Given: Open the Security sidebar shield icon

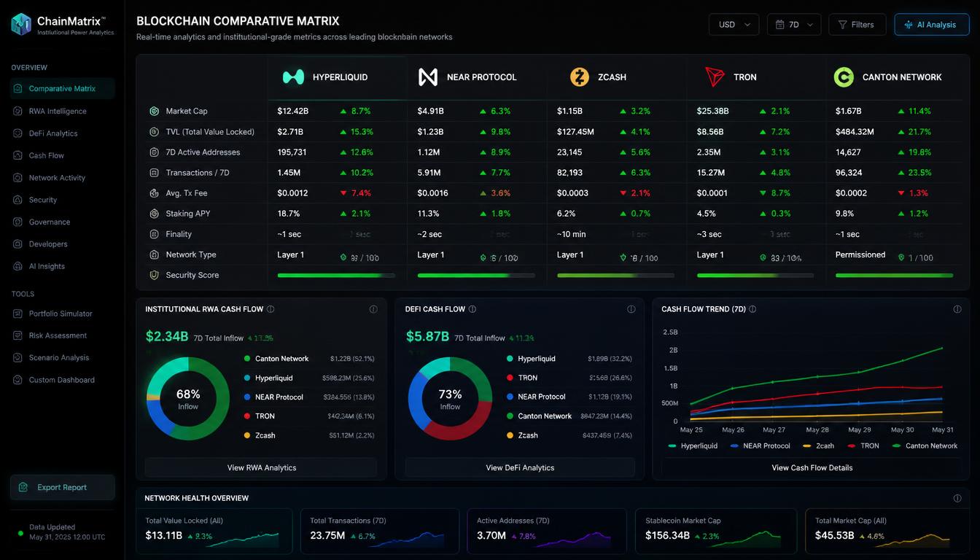Looking at the screenshot, I should pyautogui.click(x=17, y=200).
